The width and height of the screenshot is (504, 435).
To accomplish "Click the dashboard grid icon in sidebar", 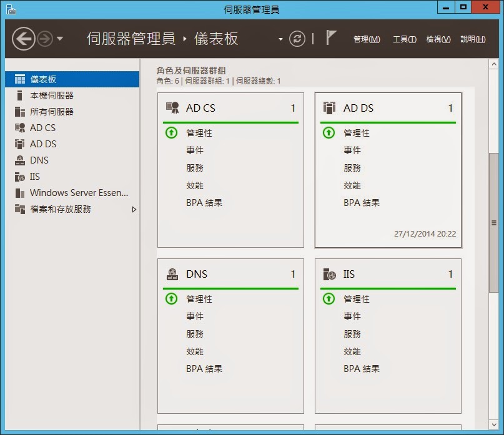I will 20,79.
